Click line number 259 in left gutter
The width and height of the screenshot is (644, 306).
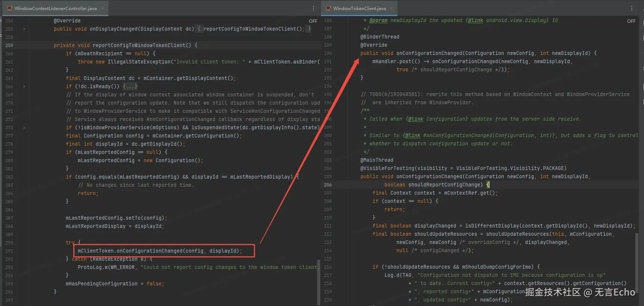pyautogui.click(x=9, y=45)
